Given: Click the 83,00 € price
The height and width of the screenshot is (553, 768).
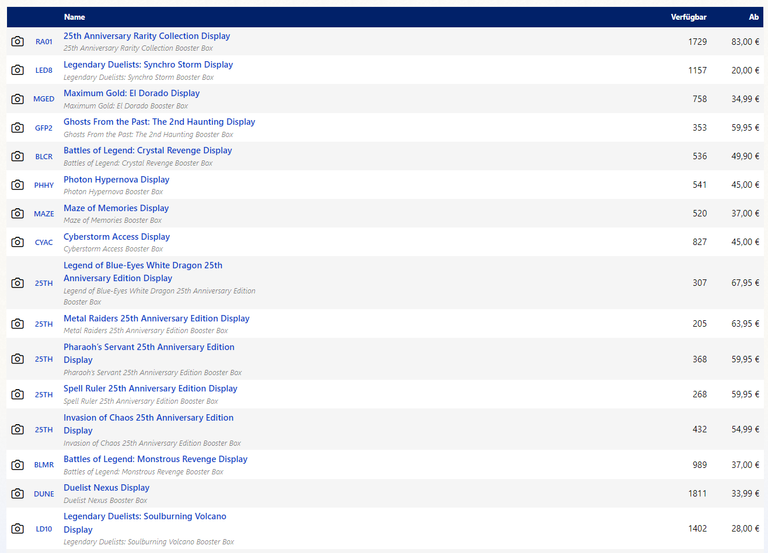Looking at the screenshot, I should pos(745,42).
